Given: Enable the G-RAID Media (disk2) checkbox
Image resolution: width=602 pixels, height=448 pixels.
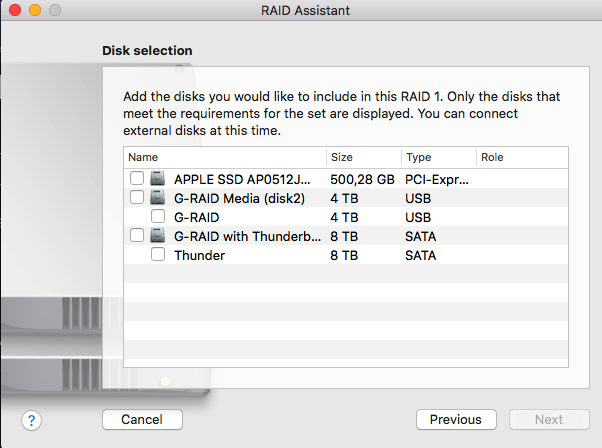Looking at the screenshot, I should coord(137,197).
